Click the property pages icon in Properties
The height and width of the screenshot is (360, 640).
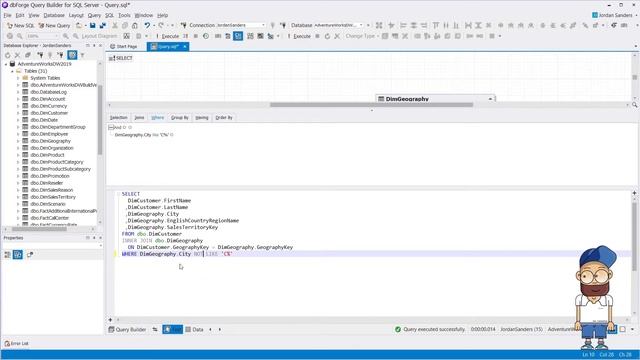(30, 255)
